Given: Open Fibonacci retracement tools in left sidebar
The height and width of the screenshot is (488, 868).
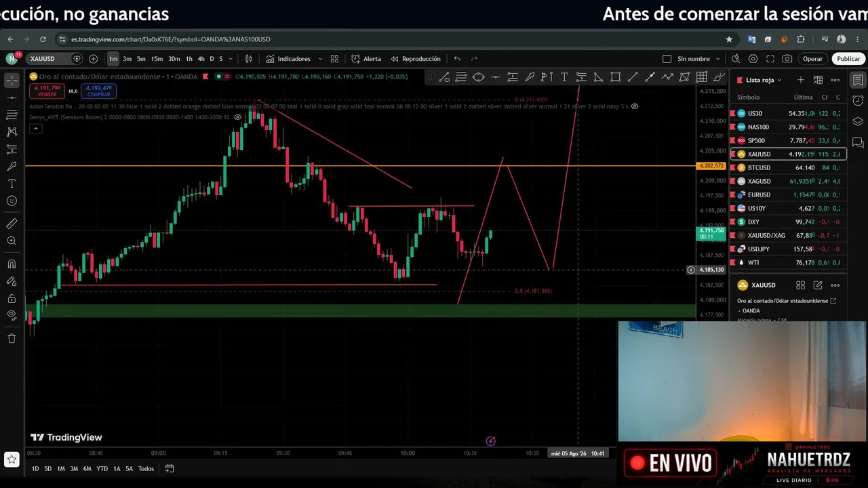Looking at the screenshot, I should tap(12, 115).
